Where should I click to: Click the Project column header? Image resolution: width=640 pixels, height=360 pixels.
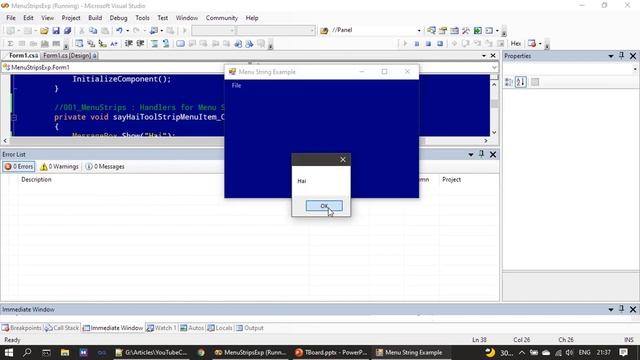tap(451, 180)
